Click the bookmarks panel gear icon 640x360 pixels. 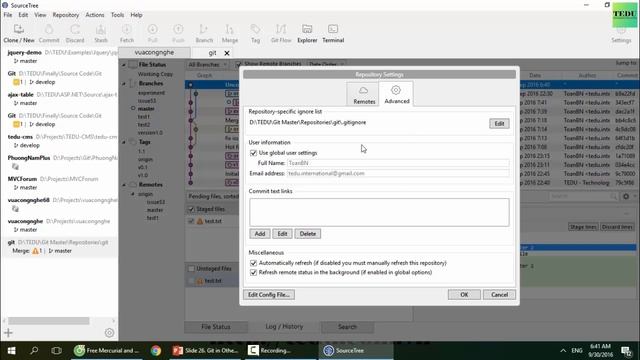109,333
